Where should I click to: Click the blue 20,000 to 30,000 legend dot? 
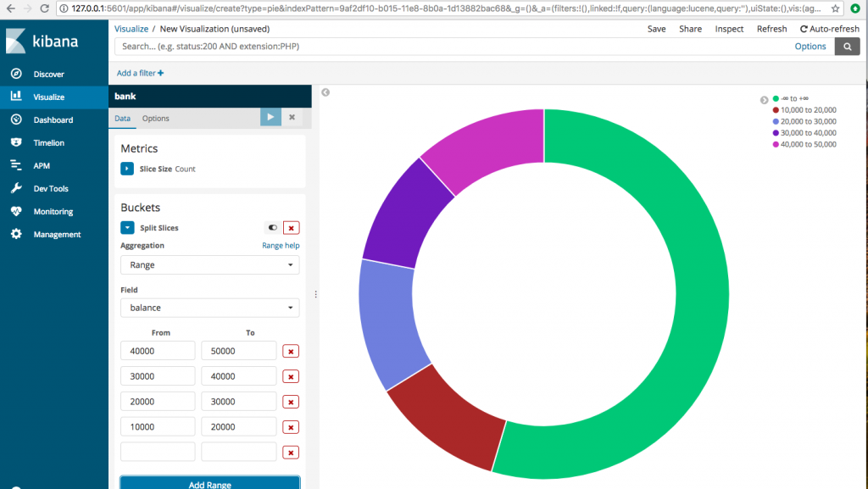[776, 122]
